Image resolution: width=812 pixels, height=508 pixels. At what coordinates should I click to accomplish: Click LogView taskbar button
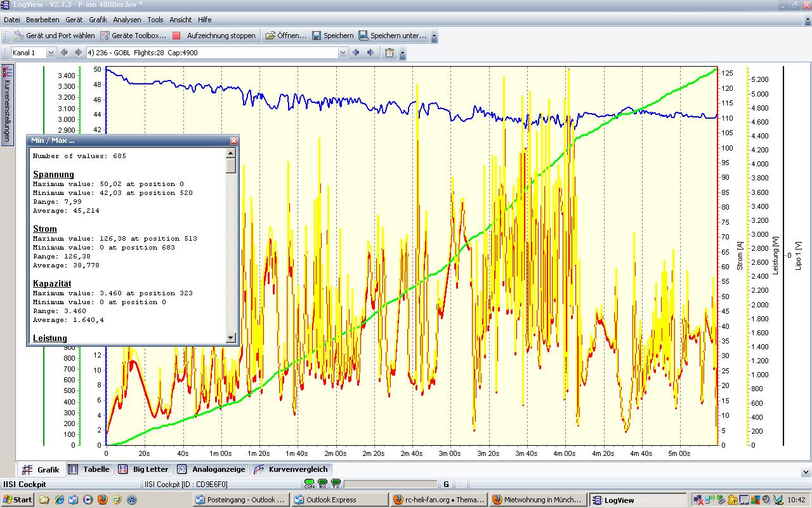click(x=638, y=500)
